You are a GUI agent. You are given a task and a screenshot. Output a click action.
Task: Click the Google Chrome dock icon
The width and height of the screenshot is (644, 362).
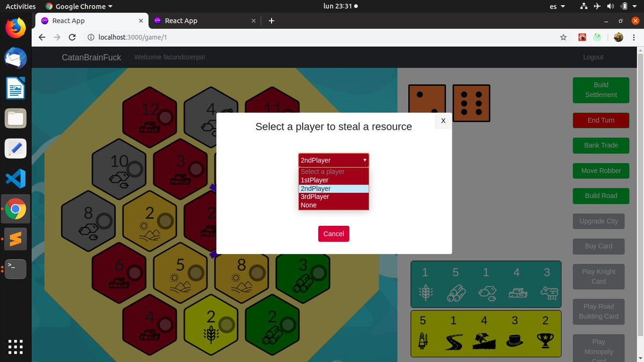tap(16, 209)
